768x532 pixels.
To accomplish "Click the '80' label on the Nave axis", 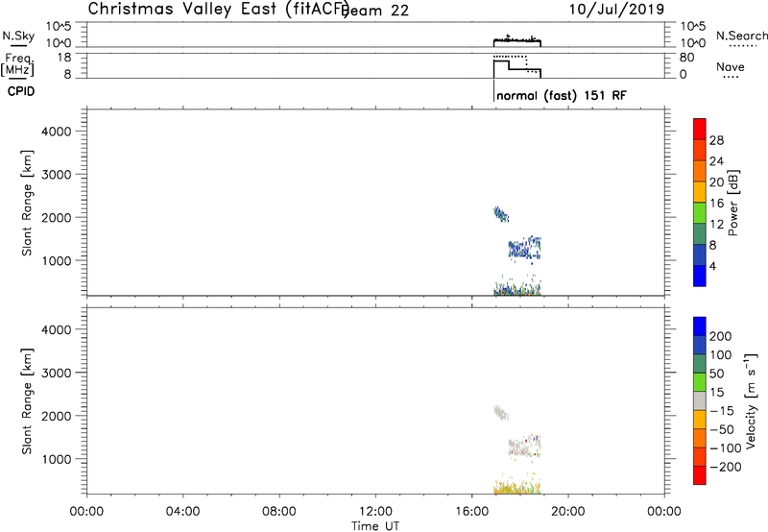I will coord(686,58).
